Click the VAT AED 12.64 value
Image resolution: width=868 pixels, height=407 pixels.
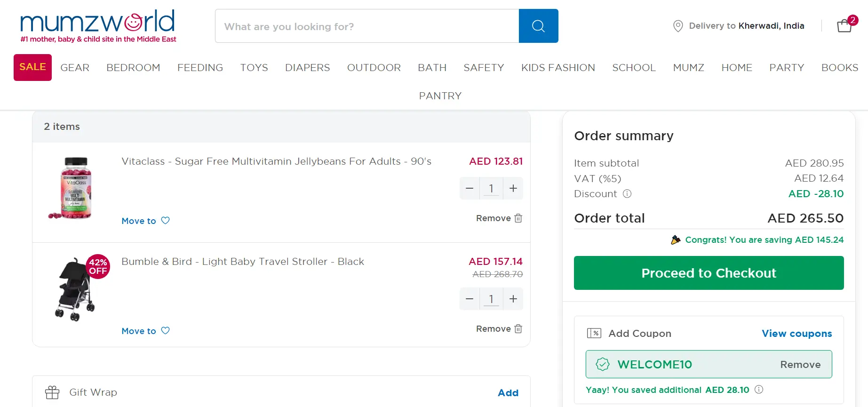point(819,178)
